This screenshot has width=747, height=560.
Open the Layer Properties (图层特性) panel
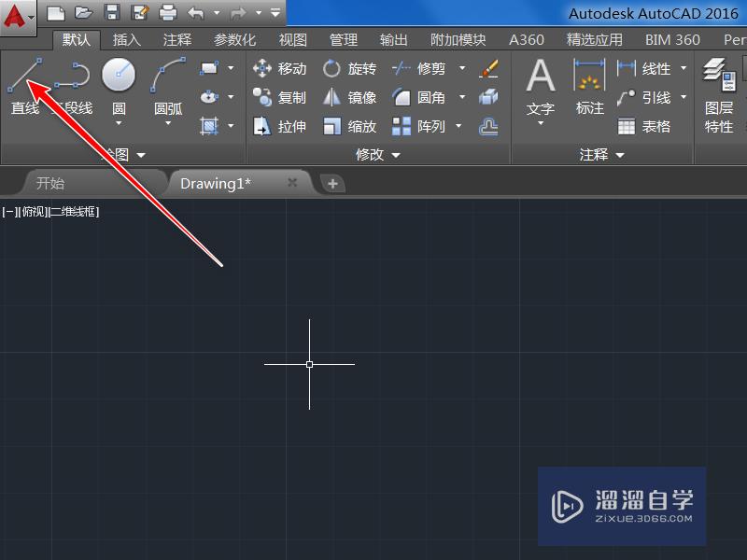coord(719,89)
